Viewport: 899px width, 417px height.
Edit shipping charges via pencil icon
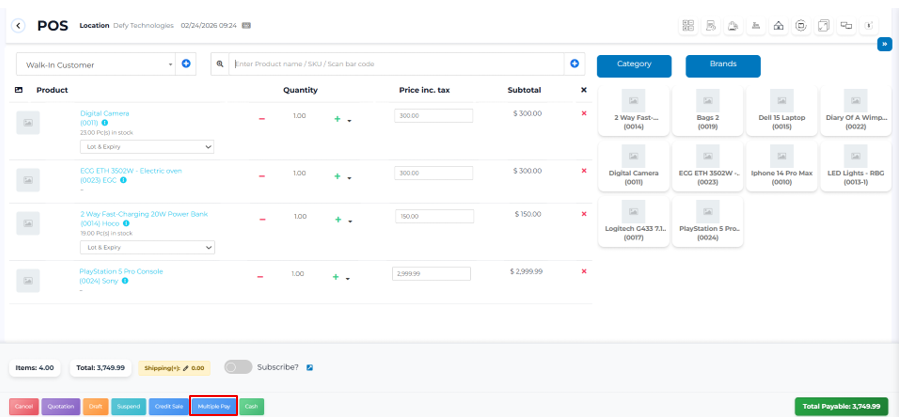[x=187, y=368]
